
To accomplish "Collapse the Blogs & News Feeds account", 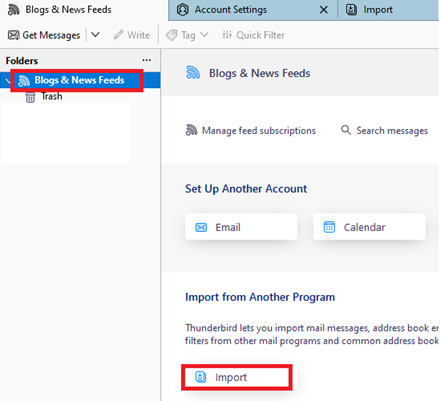I will (8, 80).
